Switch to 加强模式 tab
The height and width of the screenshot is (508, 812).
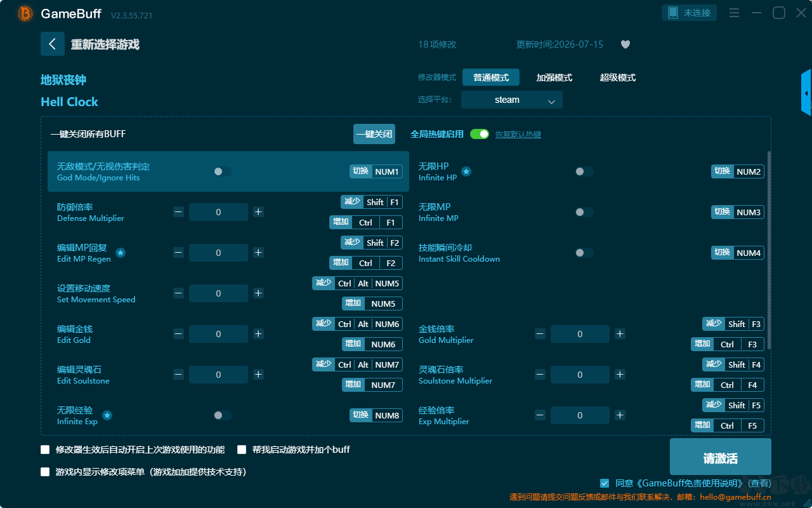(554, 77)
